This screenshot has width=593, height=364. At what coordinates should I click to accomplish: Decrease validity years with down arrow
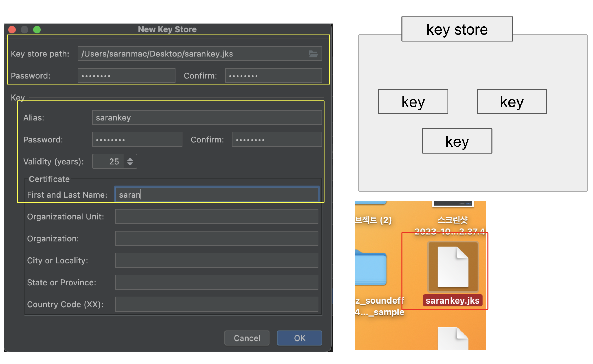click(130, 164)
